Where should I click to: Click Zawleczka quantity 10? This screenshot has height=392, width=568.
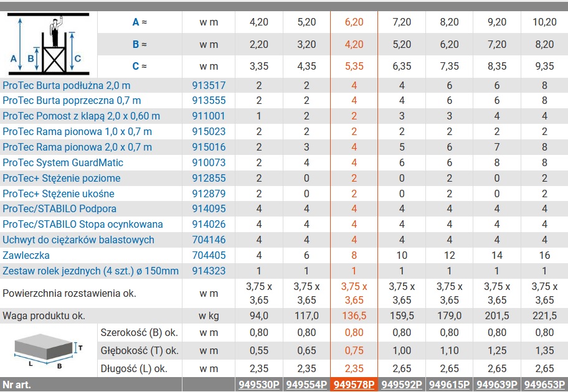(402, 255)
